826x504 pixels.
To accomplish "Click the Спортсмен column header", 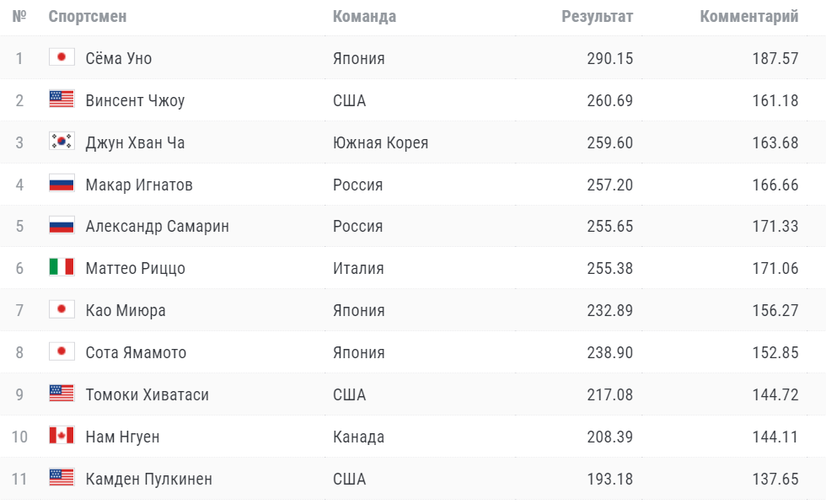I will tap(88, 17).
